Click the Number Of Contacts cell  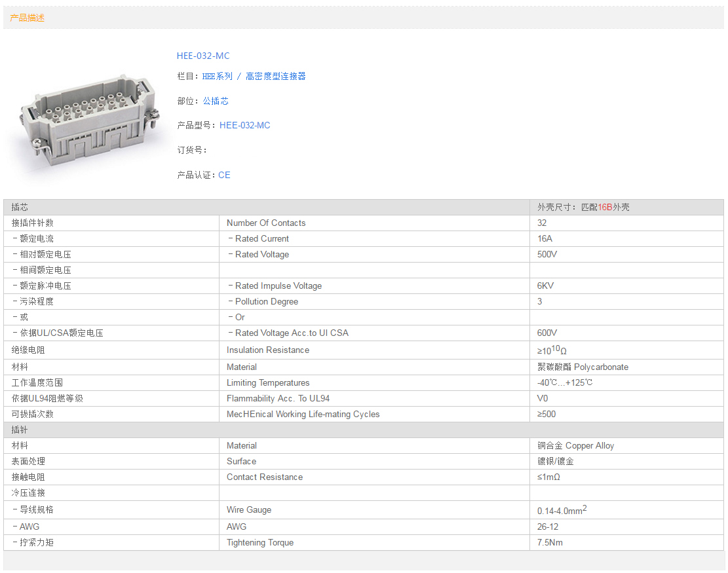266,223
